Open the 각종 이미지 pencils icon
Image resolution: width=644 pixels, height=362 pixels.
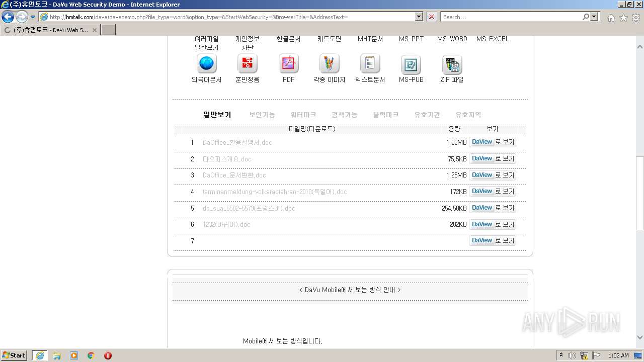pyautogui.click(x=329, y=64)
